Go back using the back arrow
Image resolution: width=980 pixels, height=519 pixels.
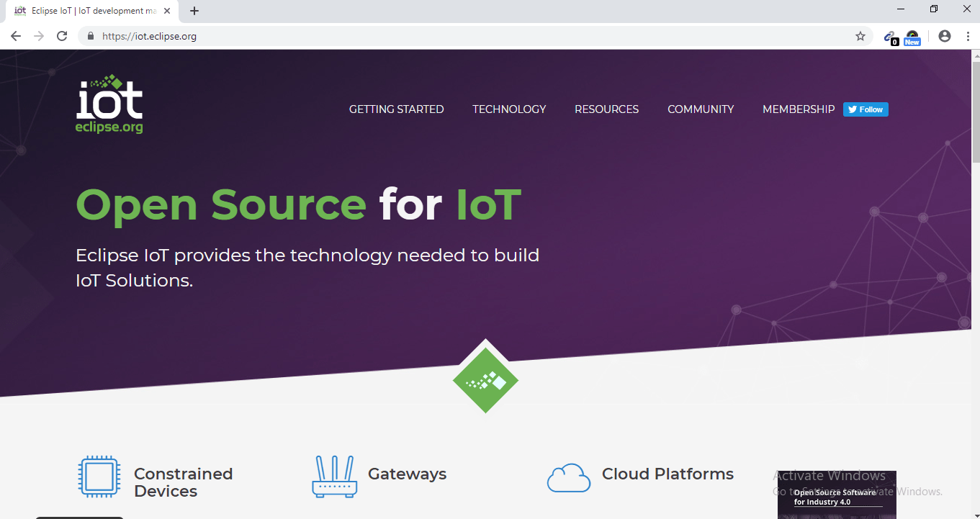(15, 35)
